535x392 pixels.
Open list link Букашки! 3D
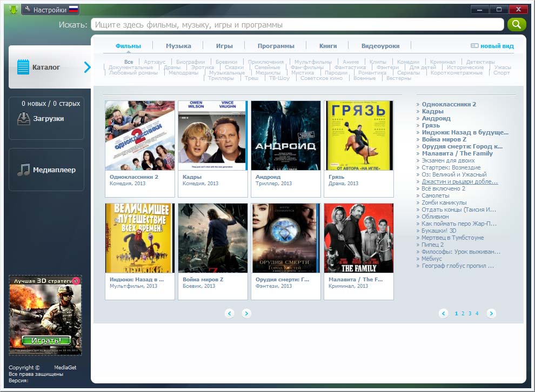pos(439,231)
